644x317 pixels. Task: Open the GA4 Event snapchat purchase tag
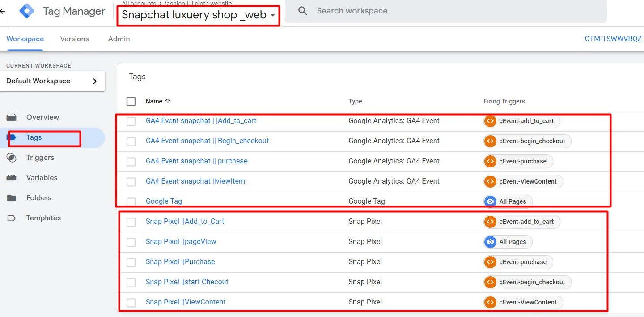click(x=197, y=161)
